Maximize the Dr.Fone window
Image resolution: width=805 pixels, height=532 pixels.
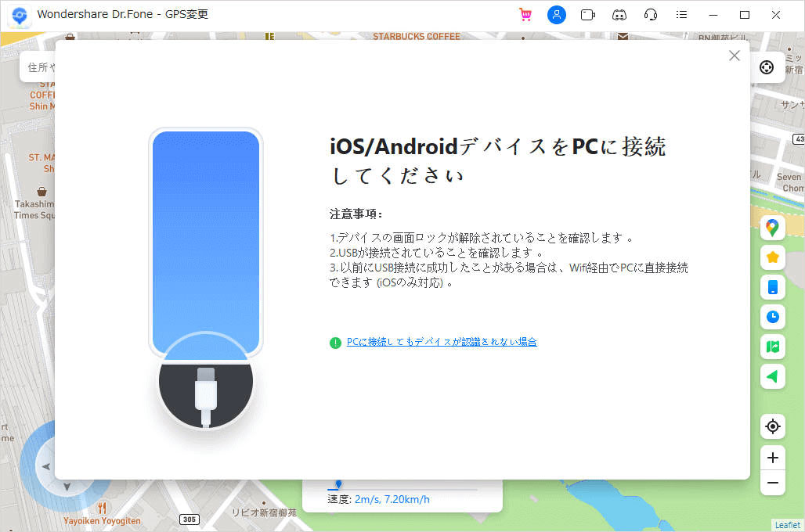[x=745, y=15]
